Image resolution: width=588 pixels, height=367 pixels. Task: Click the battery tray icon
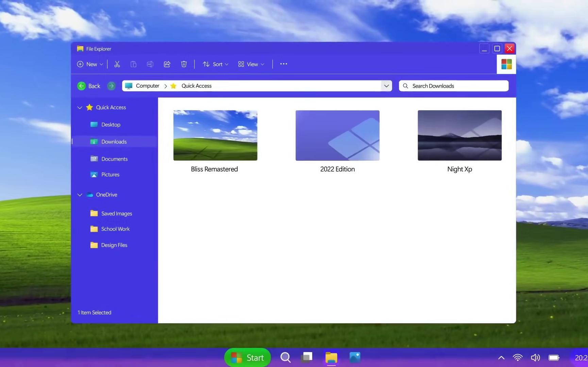[554, 357]
